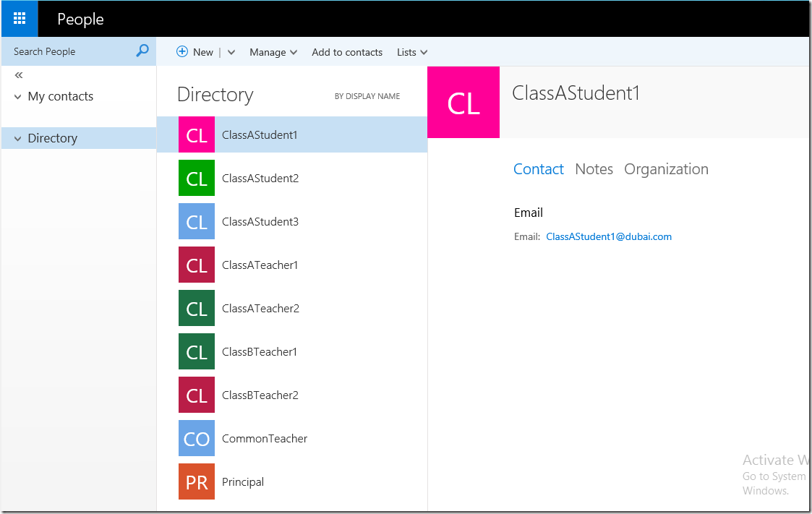Select My contacts in the sidebar
Viewport: 812px width, 514px height.
61,96
